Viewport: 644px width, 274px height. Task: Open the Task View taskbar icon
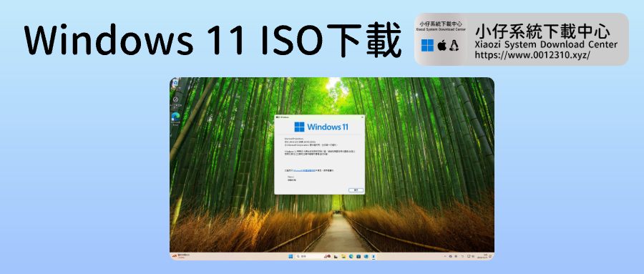(336, 256)
